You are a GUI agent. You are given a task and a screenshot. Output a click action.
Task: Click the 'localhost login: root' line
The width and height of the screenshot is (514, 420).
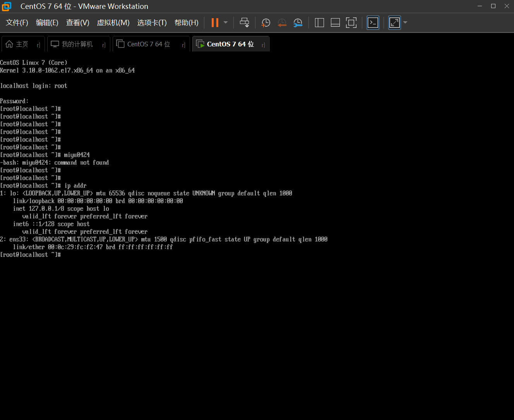click(x=34, y=86)
